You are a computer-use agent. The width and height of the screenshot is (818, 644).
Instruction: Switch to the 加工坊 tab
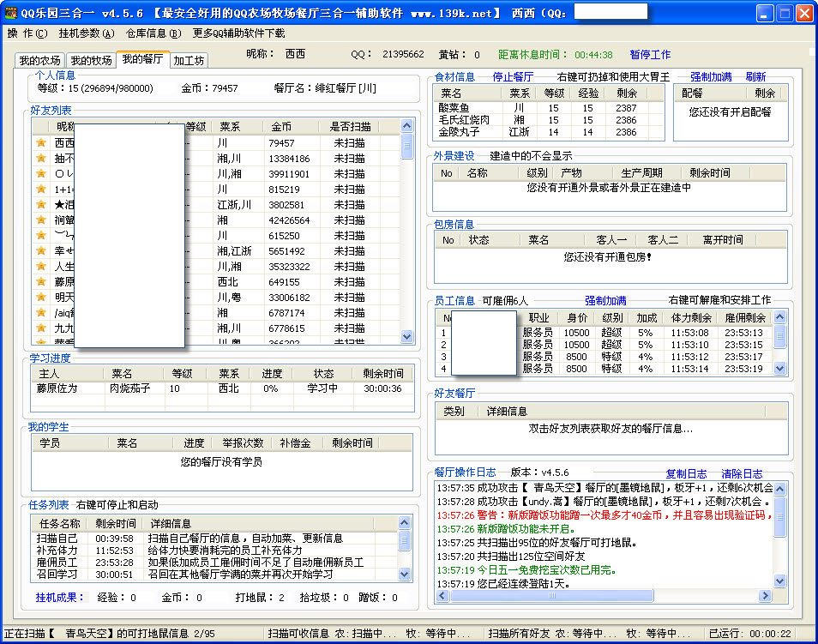click(x=189, y=61)
